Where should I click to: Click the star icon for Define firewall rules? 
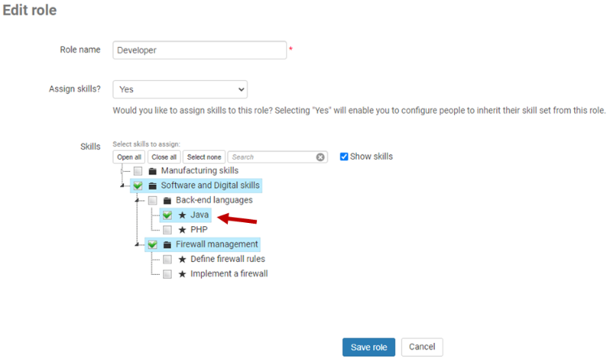182,259
